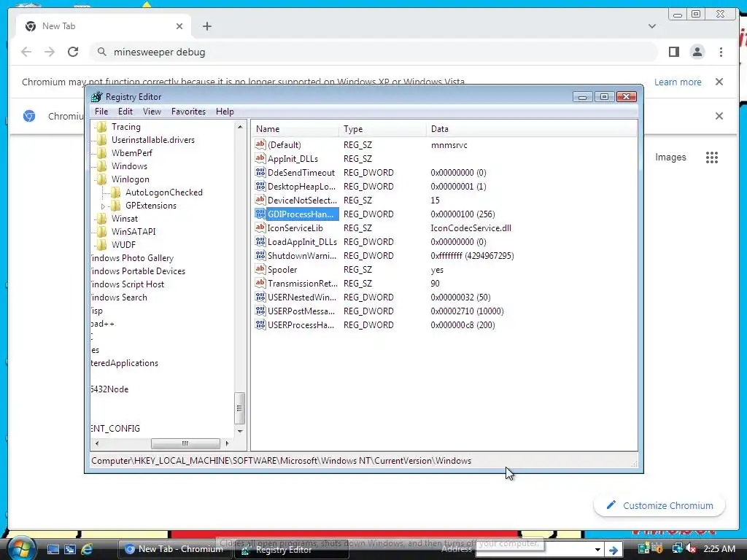Click tree pane scroll-up arrow

tap(240, 127)
